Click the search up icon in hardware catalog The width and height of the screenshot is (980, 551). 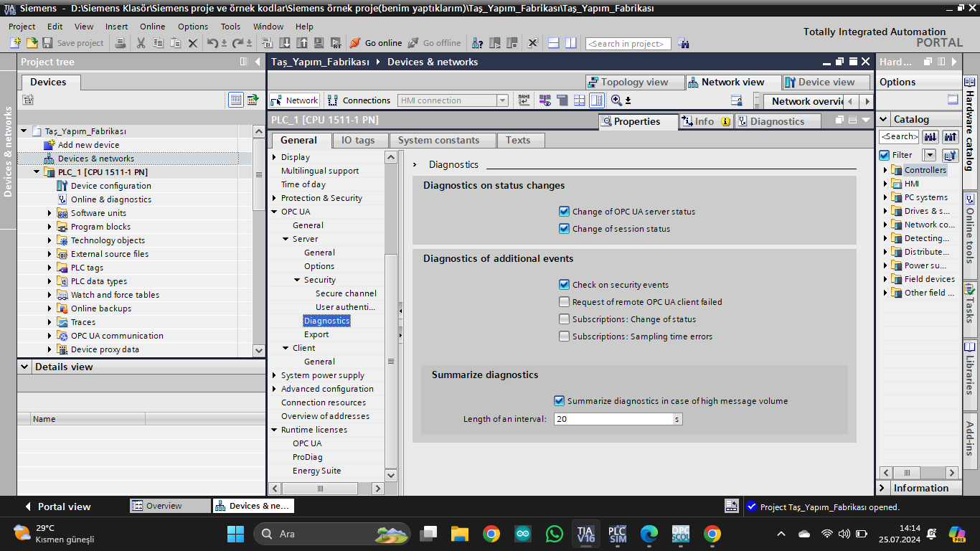951,136
